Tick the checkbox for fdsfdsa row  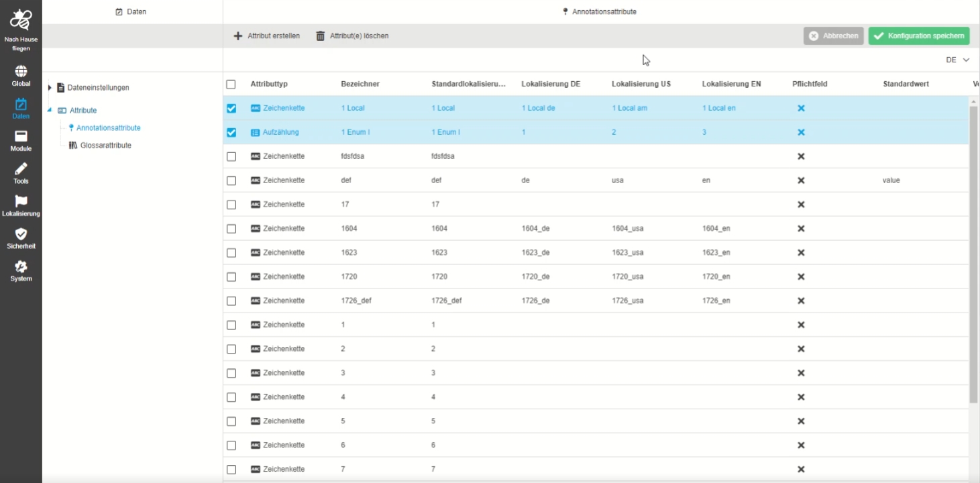(x=231, y=156)
